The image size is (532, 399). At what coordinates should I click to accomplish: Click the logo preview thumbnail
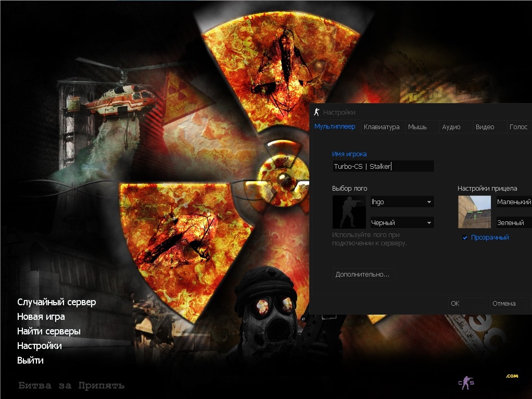(349, 212)
